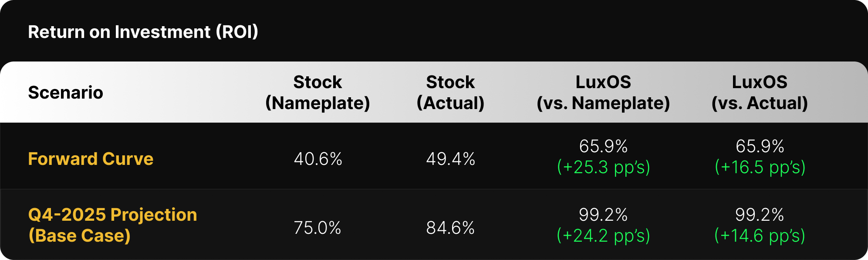Select 65.9% in LuxOS vs. Nameplate column
Image resolution: width=868 pixels, height=260 pixels.
603,146
